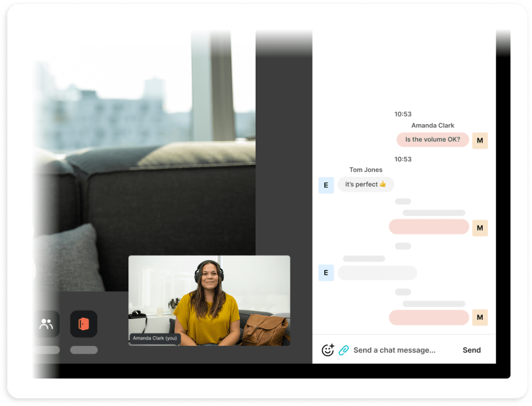Open the participants list icon
The width and height of the screenshot is (532, 406).
[x=46, y=324]
